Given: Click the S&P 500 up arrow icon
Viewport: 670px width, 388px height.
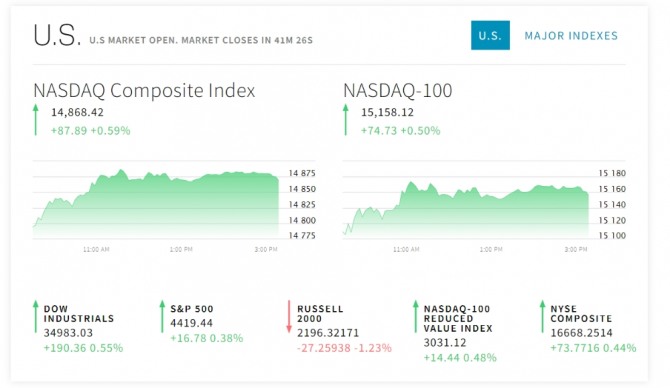Looking at the screenshot, I should 162,317.
